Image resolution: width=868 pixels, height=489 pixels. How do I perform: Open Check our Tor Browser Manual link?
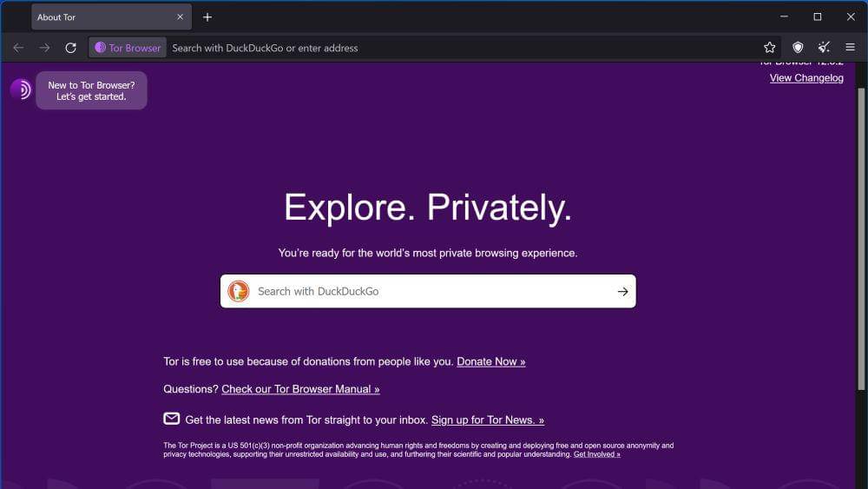[300, 389]
